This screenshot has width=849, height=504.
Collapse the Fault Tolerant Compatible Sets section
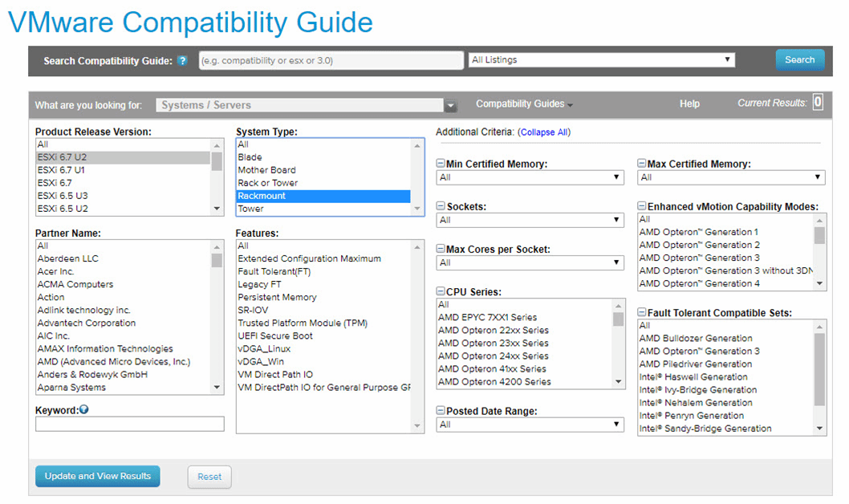point(642,313)
